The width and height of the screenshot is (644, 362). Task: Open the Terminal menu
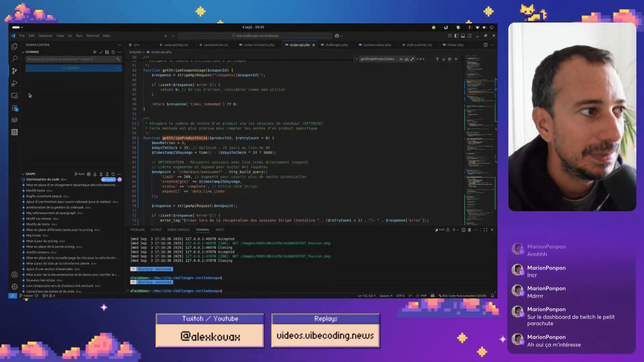pos(92,36)
